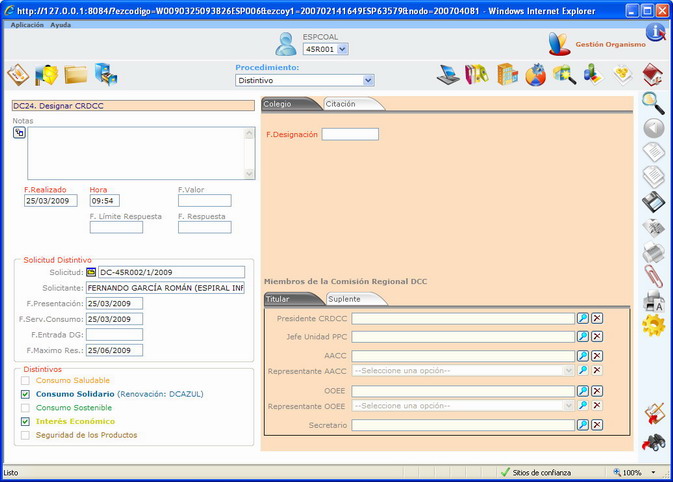This screenshot has height=482, width=673.
Task: Click the laptop computer toolbar icon
Action: 449,75
